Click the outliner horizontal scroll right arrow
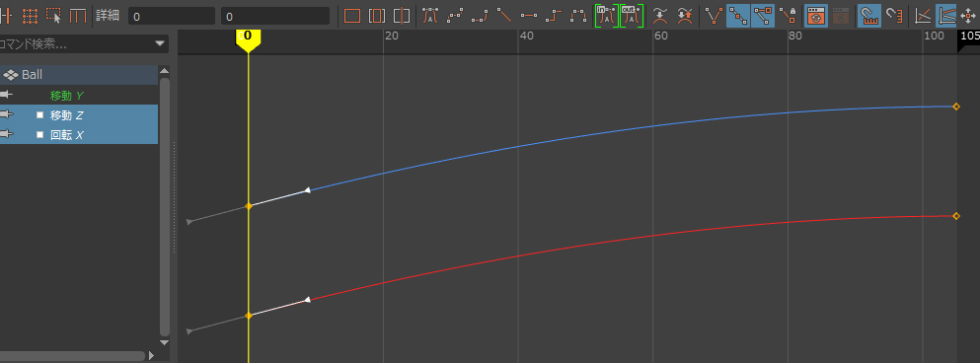This screenshot has height=363, width=980. pyautogui.click(x=151, y=356)
